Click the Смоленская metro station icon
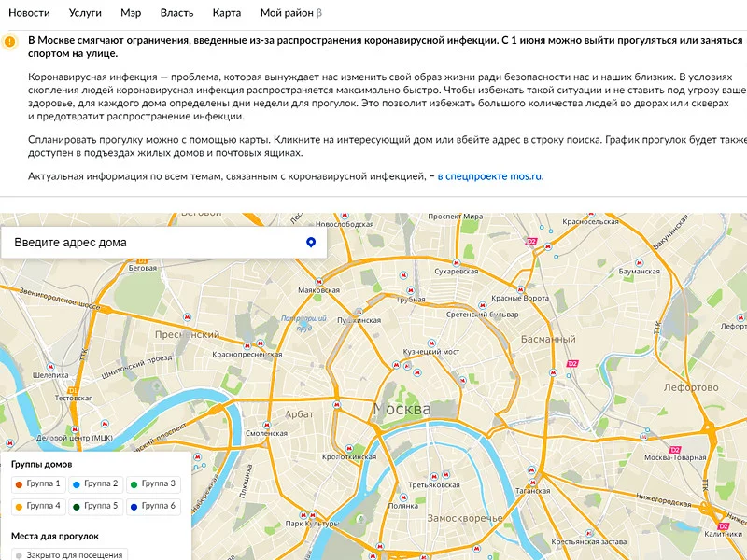The image size is (747, 560). pos(267,425)
